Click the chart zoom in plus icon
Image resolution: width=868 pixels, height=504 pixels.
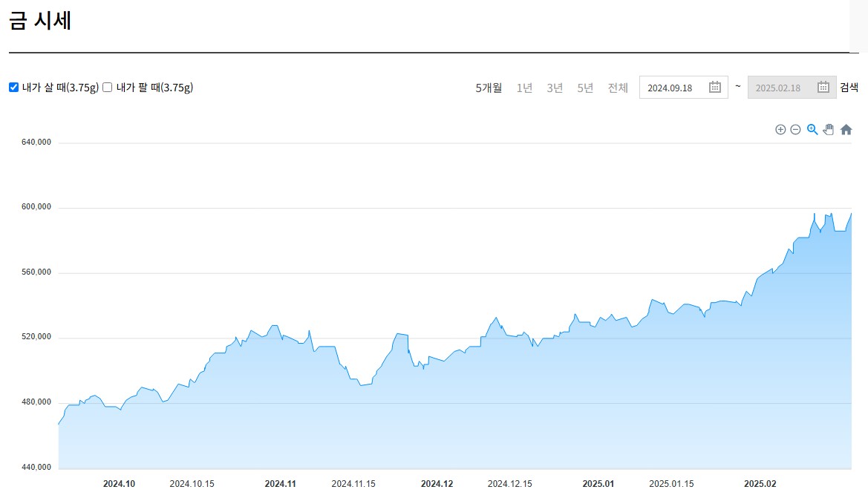click(x=780, y=129)
